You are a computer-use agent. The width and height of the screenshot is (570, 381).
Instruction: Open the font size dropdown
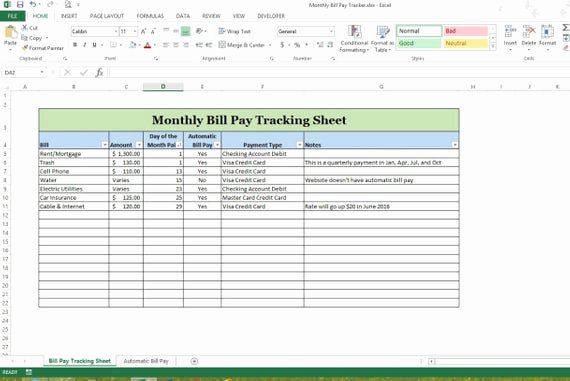coord(135,32)
